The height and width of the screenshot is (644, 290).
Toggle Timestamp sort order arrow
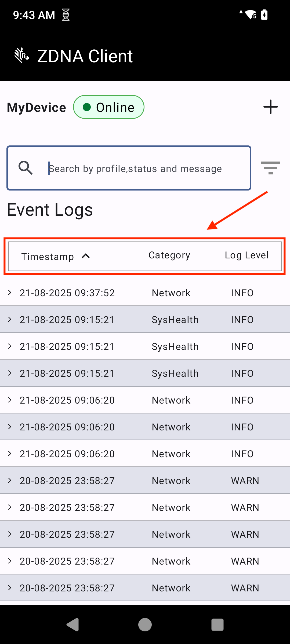(86, 256)
